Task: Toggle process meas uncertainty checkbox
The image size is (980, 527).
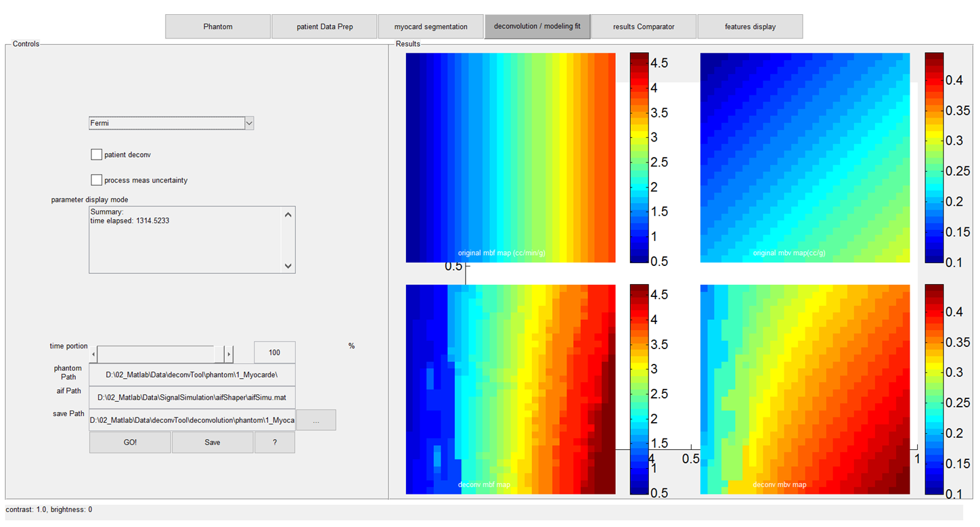Action: [x=96, y=181]
